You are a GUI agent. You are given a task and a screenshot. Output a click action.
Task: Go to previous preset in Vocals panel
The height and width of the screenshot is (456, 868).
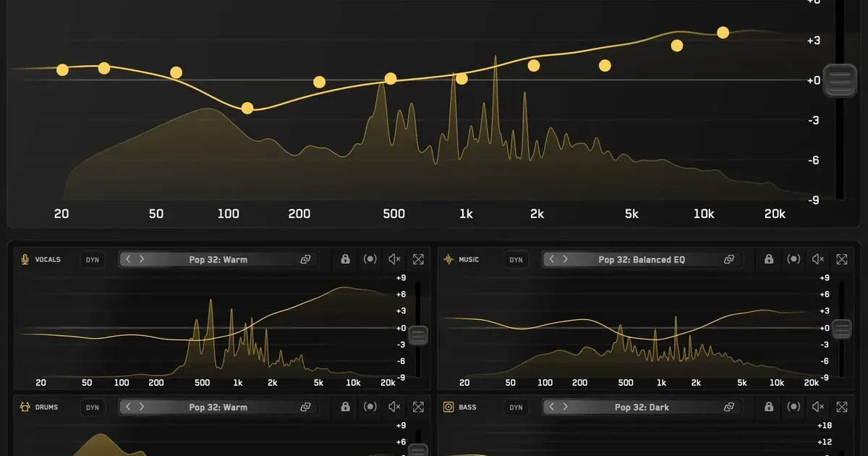coord(129,259)
